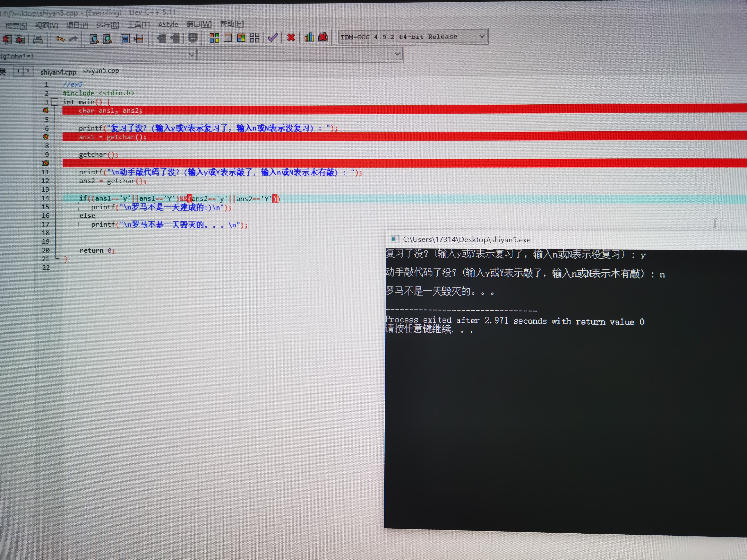The width and height of the screenshot is (747, 560).
Task: Remove the breakpoint marker on line 7
Action: point(46,137)
